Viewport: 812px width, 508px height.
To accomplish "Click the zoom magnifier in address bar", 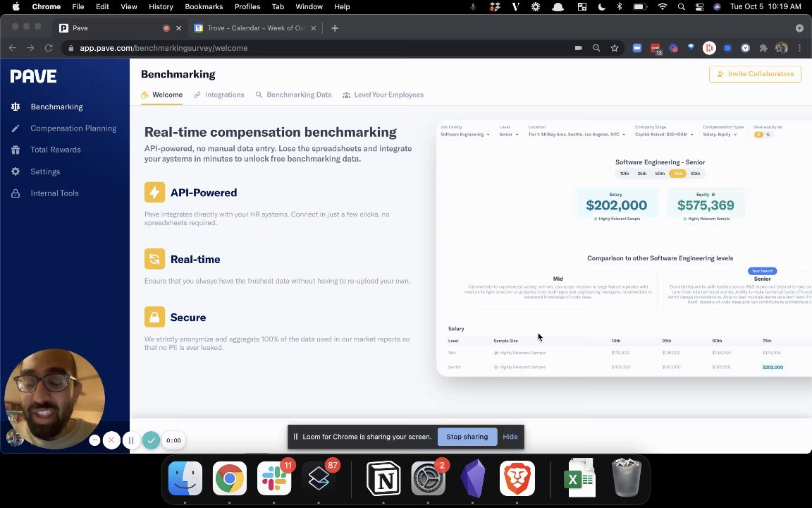I will pos(596,48).
